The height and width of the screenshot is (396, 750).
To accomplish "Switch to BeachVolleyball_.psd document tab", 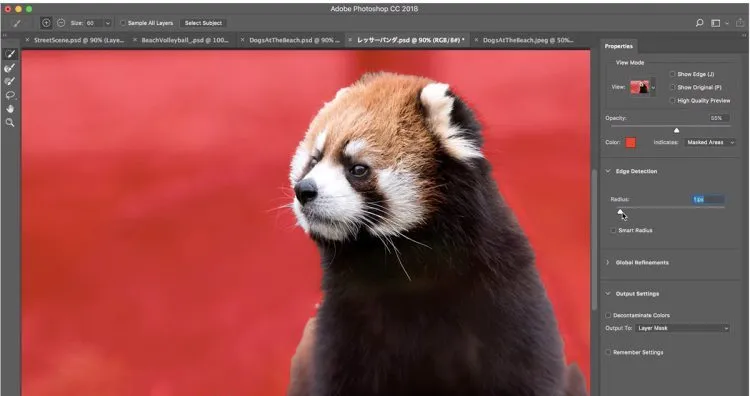I will 185,40.
